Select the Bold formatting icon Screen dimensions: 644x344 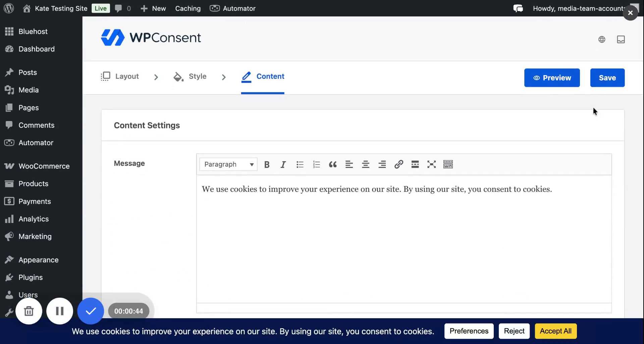click(267, 164)
